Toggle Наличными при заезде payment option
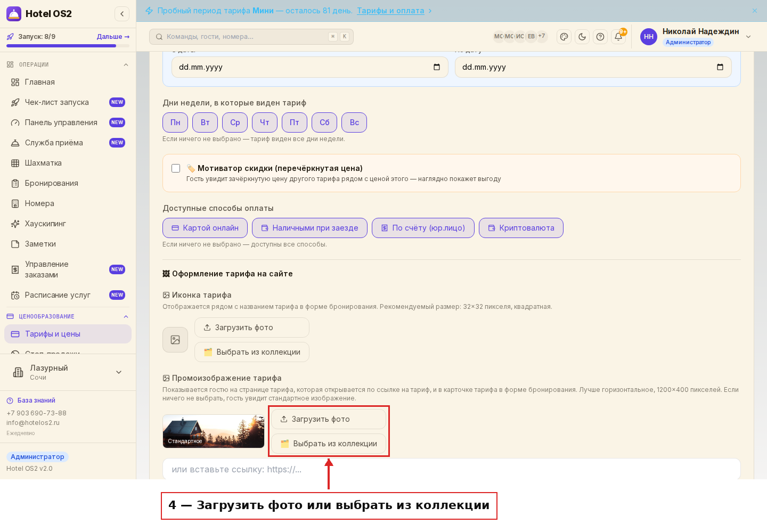 pyautogui.click(x=309, y=228)
